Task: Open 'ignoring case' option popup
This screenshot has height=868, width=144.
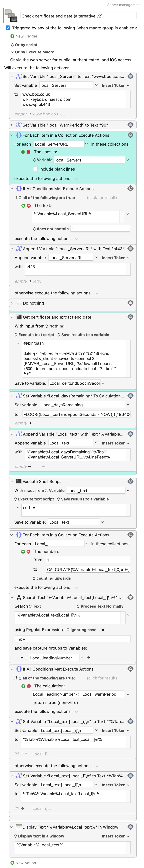Action: 81,630
